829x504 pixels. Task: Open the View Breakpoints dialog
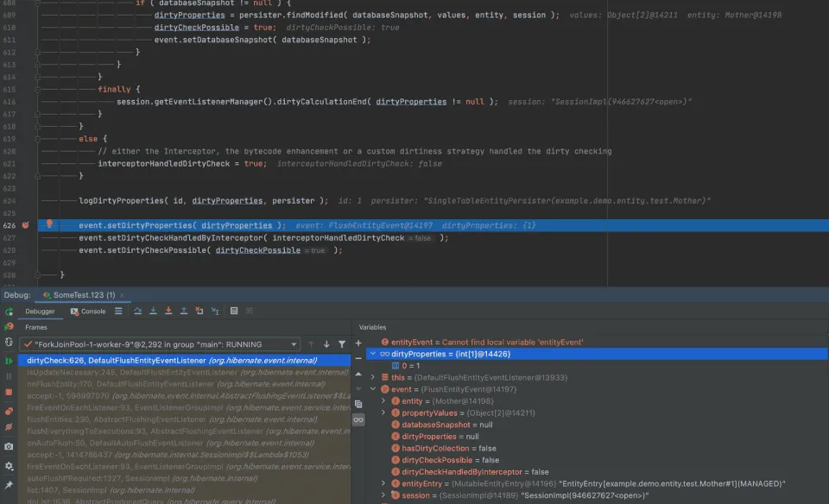coord(9,411)
